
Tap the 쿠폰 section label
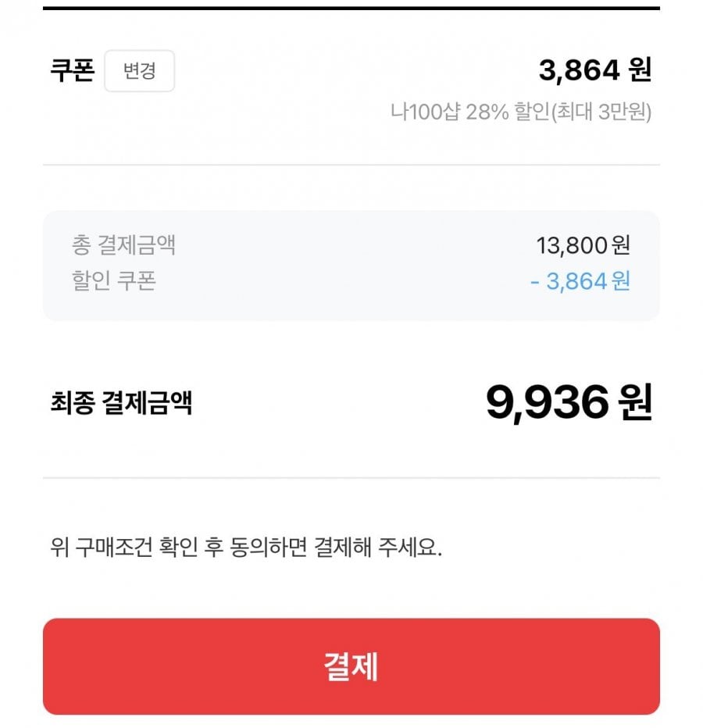click(x=72, y=71)
